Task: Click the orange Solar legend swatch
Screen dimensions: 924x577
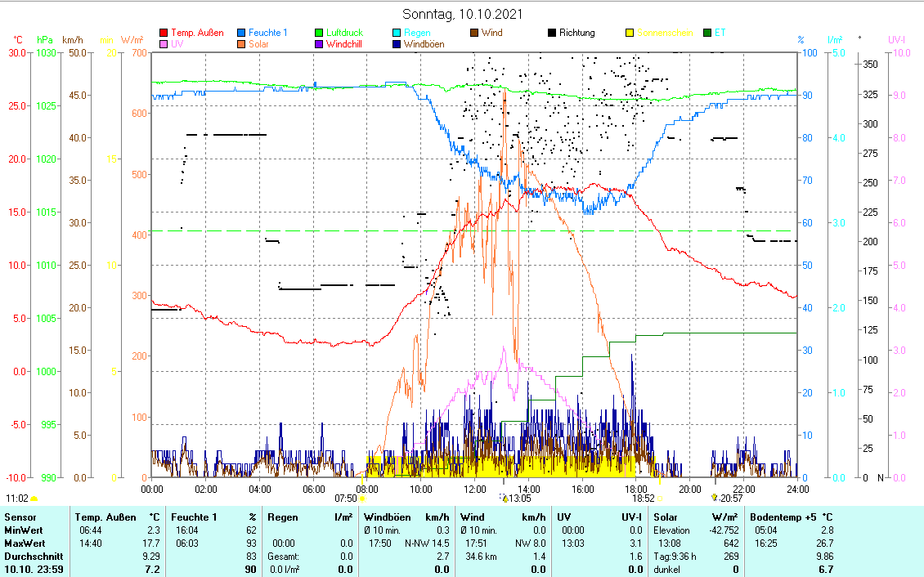Action: [241, 44]
